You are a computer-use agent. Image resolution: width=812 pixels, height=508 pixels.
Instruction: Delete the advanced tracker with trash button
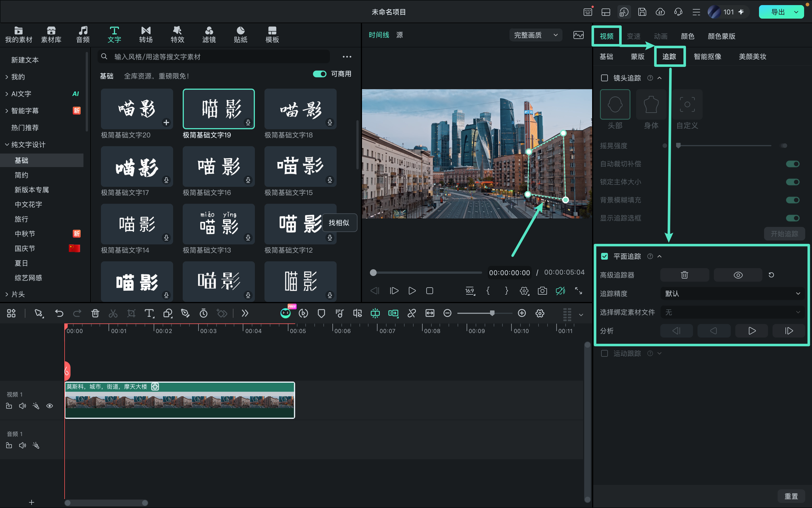685,275
